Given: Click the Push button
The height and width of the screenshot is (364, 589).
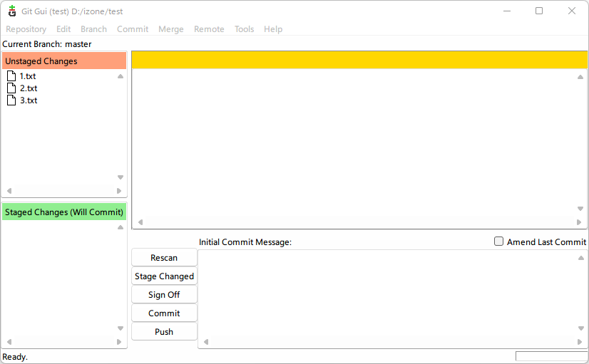Looking at the screenshot, I should (x=164, y=332).
